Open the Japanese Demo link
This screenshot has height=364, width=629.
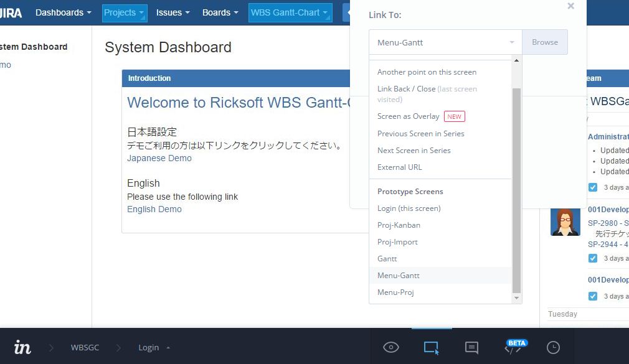click(x=159, y=158)
